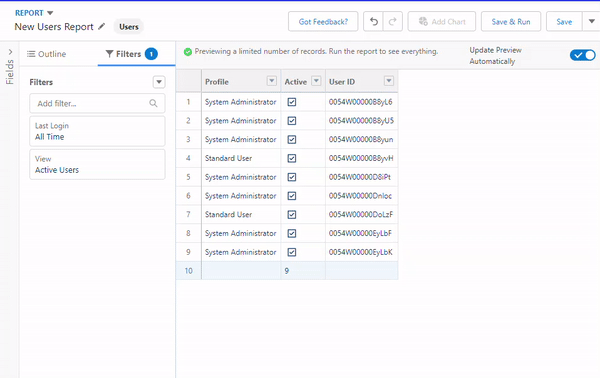Screen dimensions: 600x378
Task: Click the search icon in Add filter box
Action: coord(153,103)
